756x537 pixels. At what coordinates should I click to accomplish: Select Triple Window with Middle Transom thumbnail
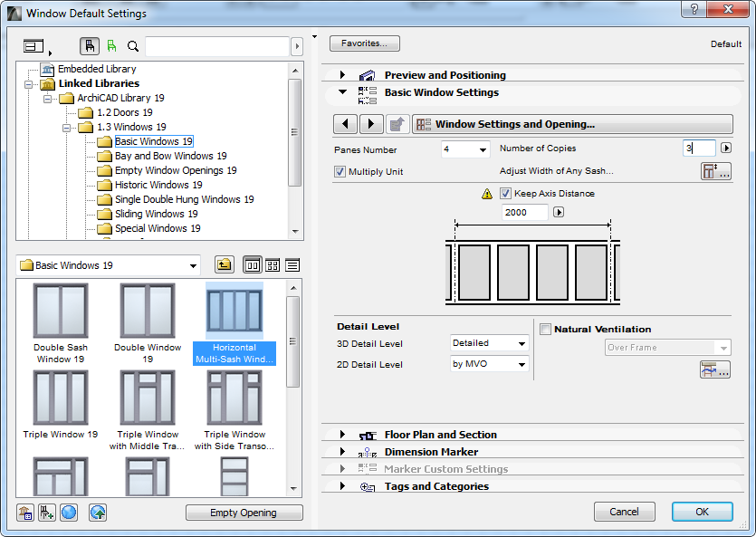pos(148,398)
